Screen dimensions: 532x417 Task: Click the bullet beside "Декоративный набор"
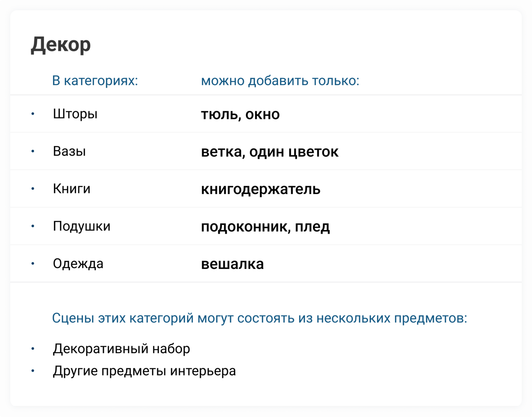[x=33, y=349]
